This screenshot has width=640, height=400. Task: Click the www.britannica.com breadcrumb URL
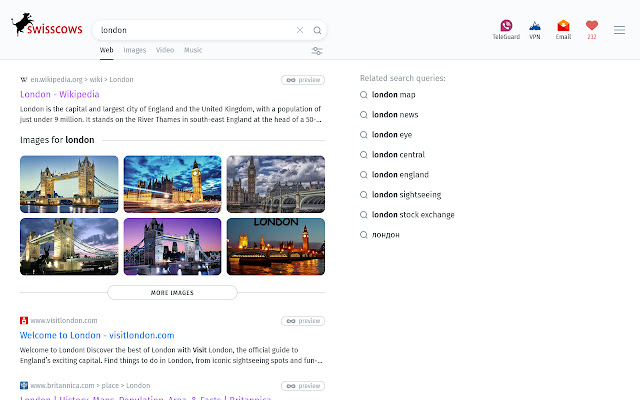tap(90, 385)
